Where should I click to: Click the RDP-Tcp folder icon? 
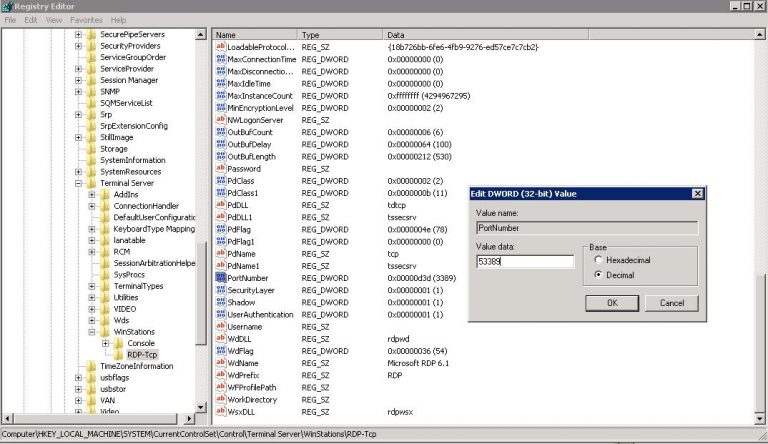(x=119, y=354)
